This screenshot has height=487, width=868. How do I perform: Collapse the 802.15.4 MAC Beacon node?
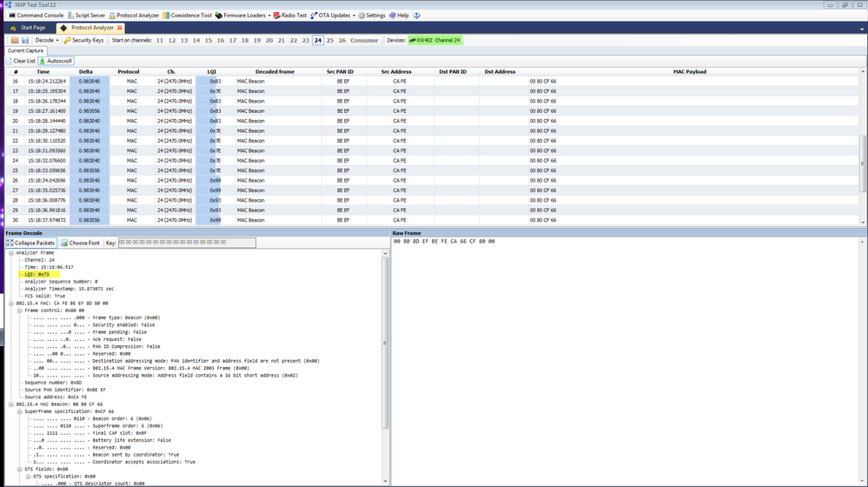click(10, 404)
